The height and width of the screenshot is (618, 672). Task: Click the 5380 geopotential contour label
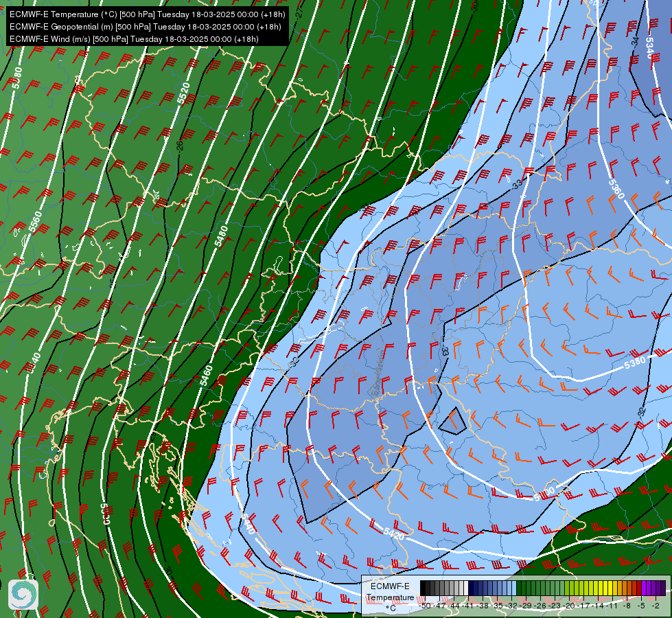635,363
